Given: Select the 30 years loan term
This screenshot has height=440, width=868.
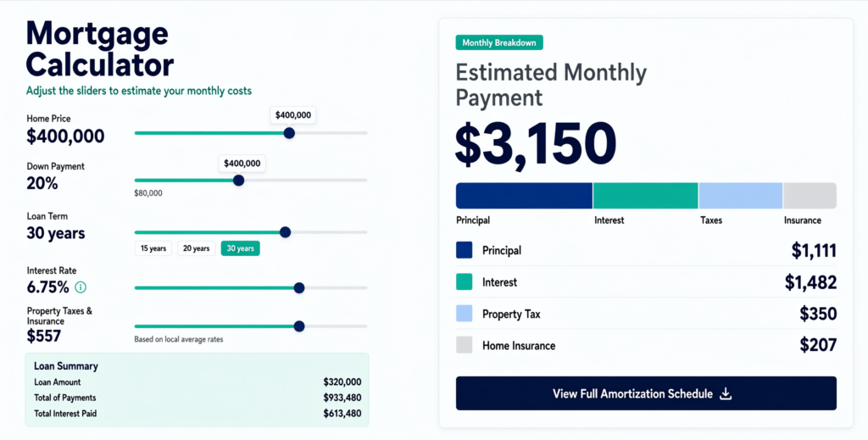Looking at the screenshot, I should click(240, 248).
